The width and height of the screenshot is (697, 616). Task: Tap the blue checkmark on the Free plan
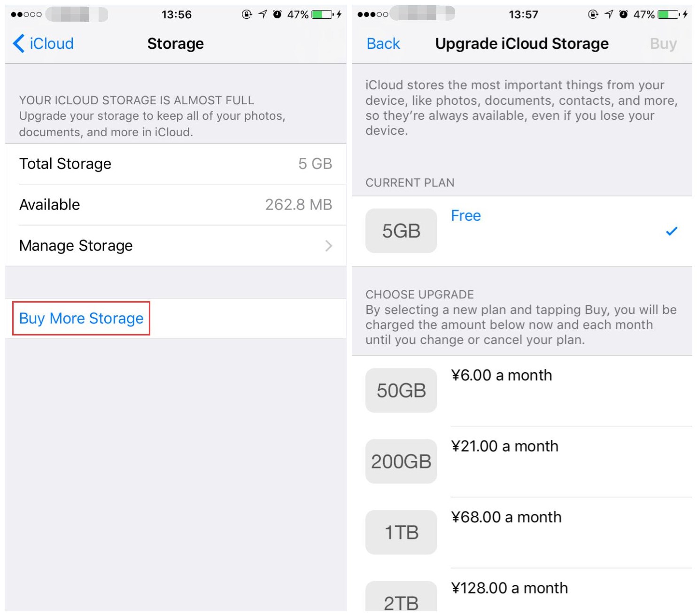coord(672,231)
